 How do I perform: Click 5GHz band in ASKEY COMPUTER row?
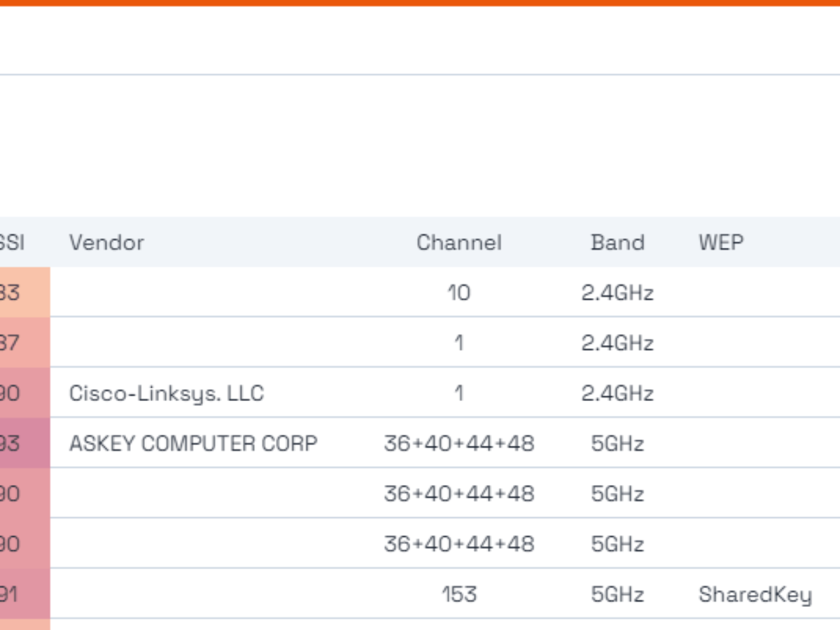[x=617, y=444]
